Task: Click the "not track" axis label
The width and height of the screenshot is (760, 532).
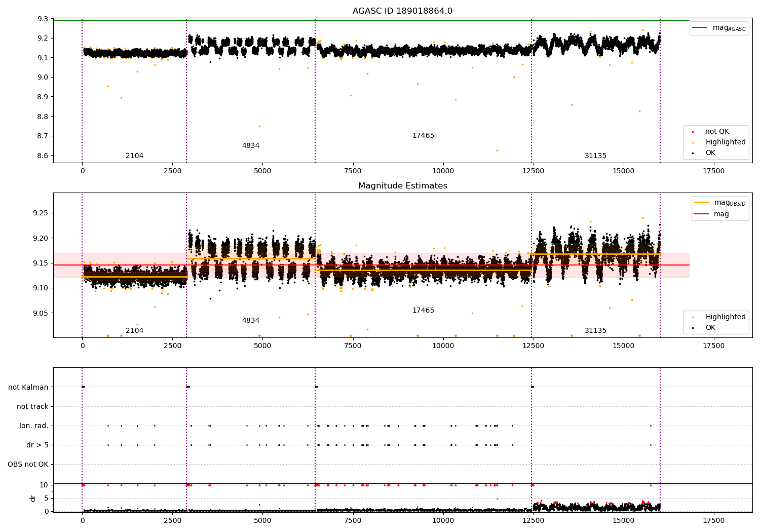Action: tap(32, 406)
